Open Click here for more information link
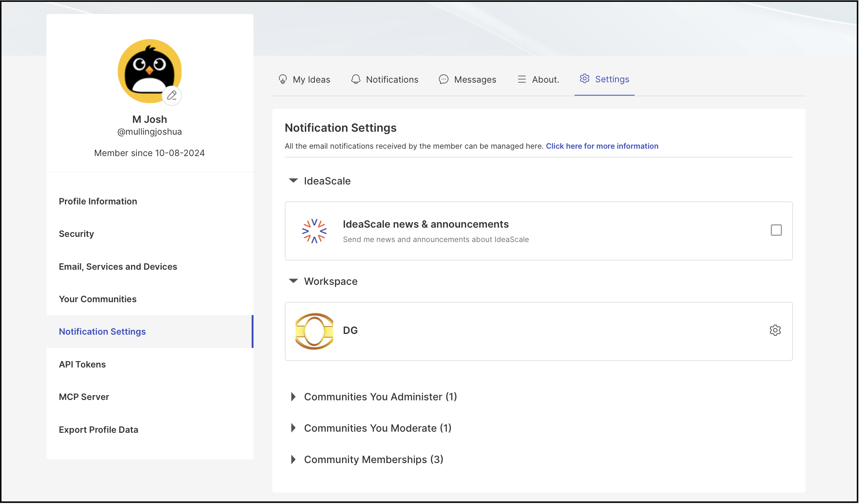The width and height of the screenshot is (859, 504). [x=602, y=146]
